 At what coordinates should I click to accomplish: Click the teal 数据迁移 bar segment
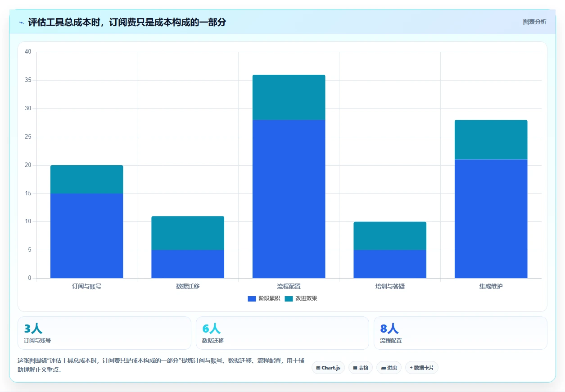(188, 233)
